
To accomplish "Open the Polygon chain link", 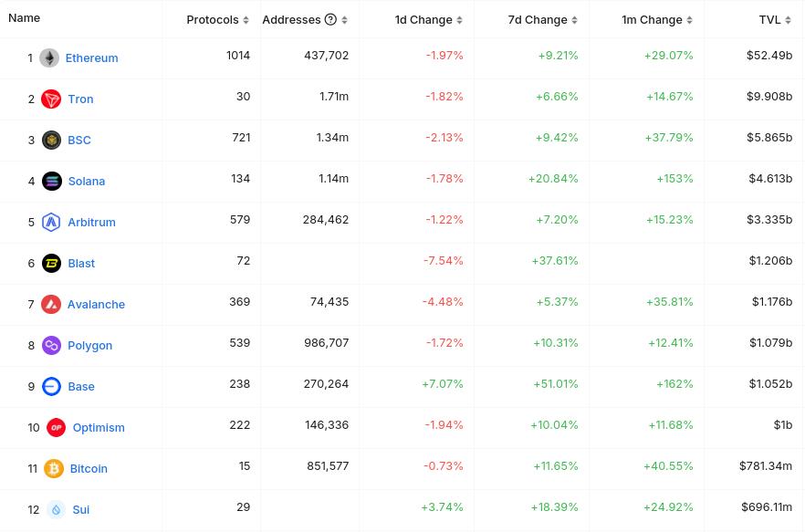I will pos(89,345).
